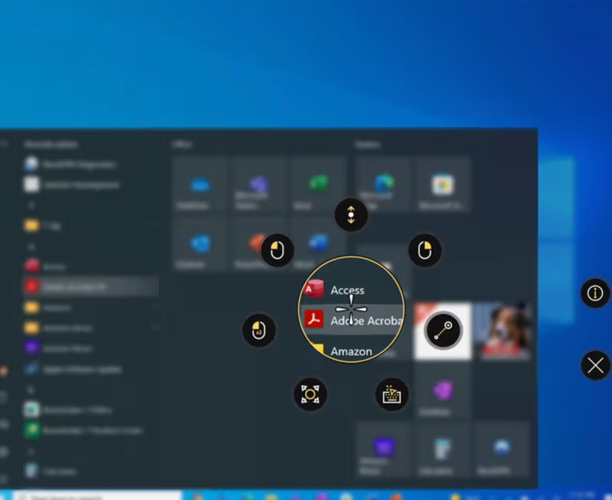
Task: Select Amazon entry in the magnified list
Action: tap(350, 351)
